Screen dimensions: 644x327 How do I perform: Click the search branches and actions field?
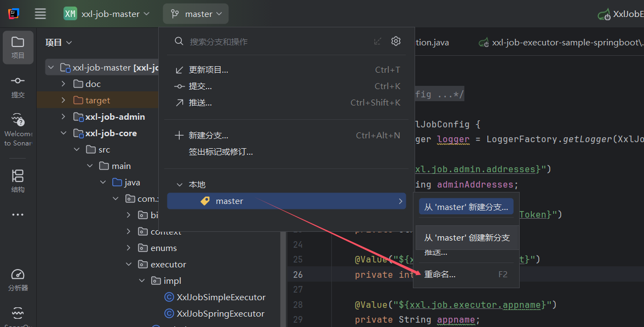(x=274, y=42)
